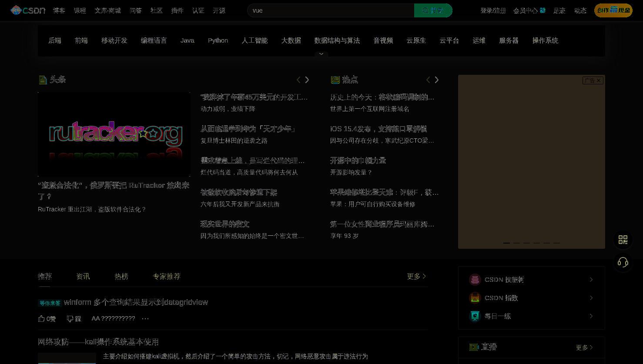Select the first ad carousel indicator dash
Image resolution: width=643 pixels, height=364 pixels.
click(506, 243)
